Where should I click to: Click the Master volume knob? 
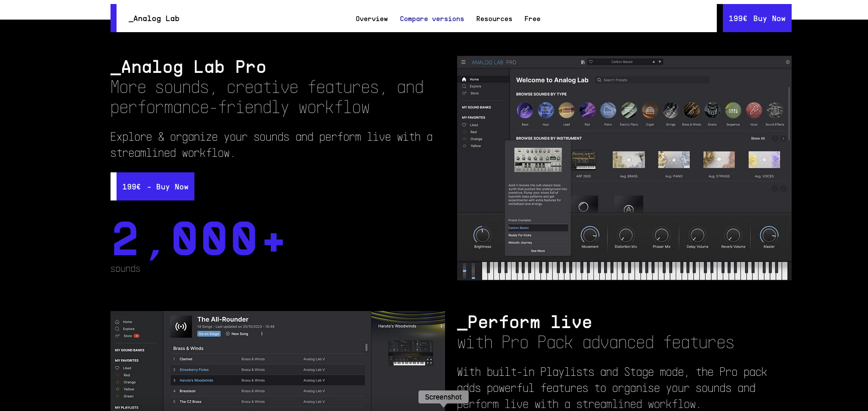[769, 235]
